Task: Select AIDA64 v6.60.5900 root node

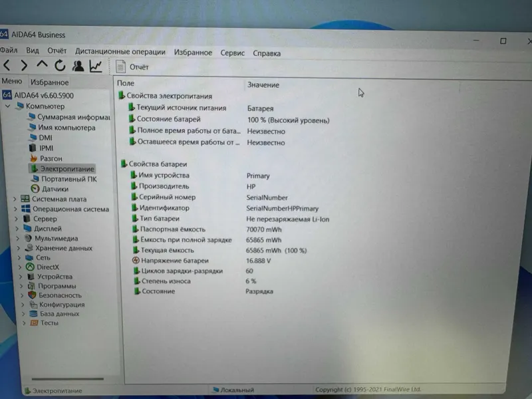Action: 38,95
